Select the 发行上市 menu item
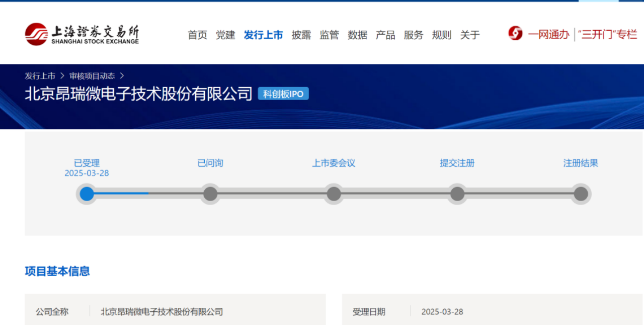Viewport: 644px width, 325px height. click(x=263, y=35)
